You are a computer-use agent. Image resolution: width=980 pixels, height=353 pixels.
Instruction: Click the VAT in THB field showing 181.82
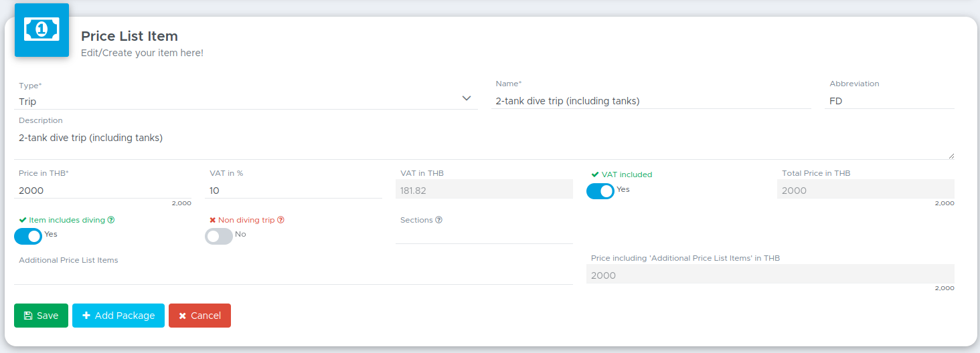[484, 190]
